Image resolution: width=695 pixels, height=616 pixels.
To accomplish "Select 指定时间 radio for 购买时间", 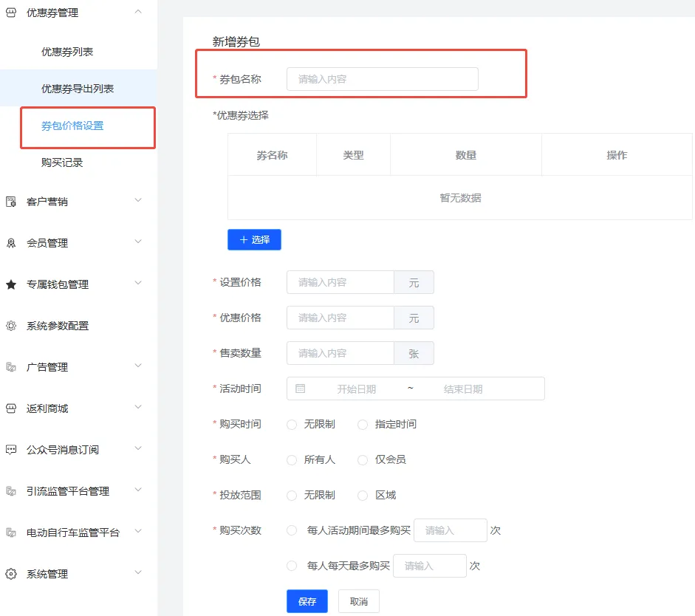I will [362, 424].
